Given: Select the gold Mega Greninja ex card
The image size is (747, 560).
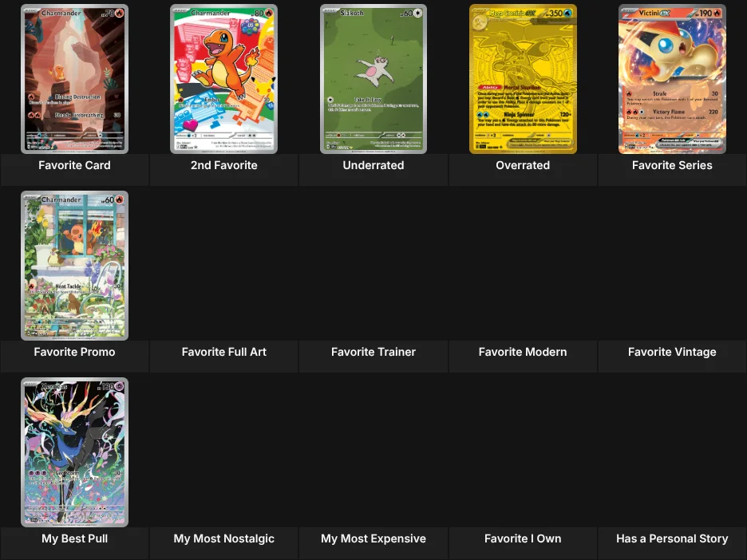Looking at the screenshot, I should click(x=523, y=79).
